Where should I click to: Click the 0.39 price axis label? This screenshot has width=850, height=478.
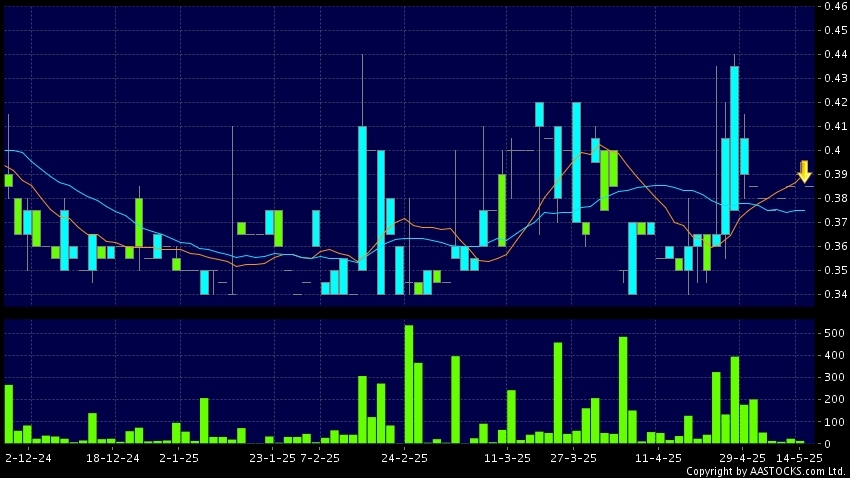tap(836, 174)
